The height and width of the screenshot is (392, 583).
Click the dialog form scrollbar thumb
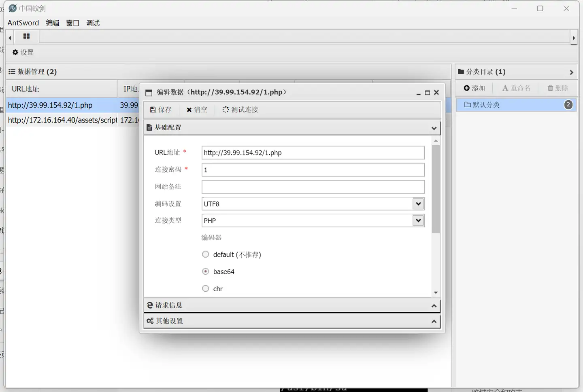[436, 189]
